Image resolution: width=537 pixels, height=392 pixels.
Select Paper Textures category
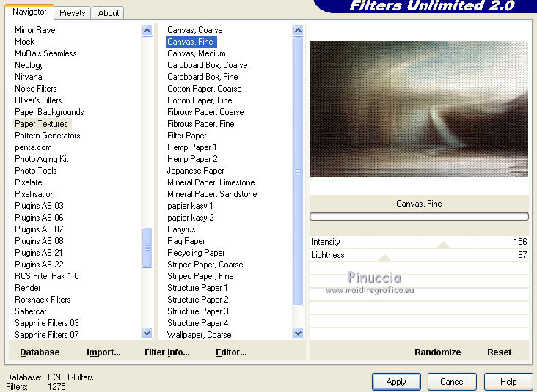pyautogui.click(x=41, y=124)
